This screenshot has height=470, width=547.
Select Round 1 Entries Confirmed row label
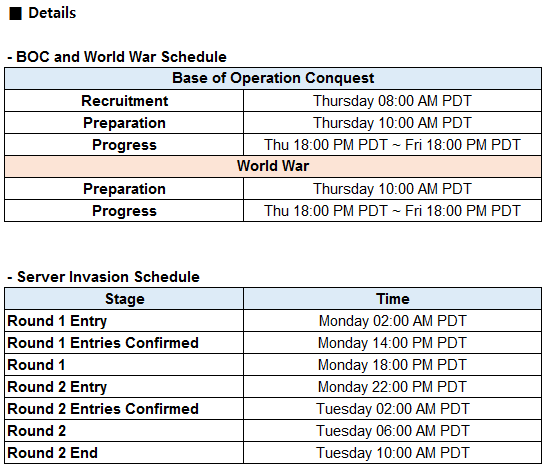click(x=103, y=343)
